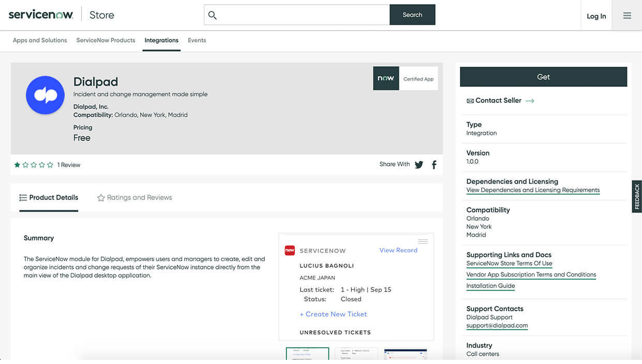This screenshot has width=642, height=364.
Task: Click the ServiceNow logo in the header
Action: 41,15
